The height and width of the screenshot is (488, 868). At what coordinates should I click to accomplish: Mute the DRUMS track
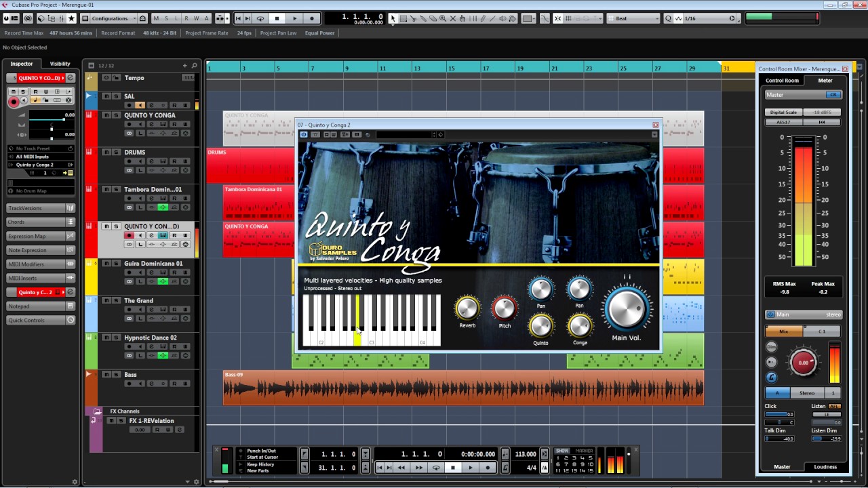tap(106, 152)
